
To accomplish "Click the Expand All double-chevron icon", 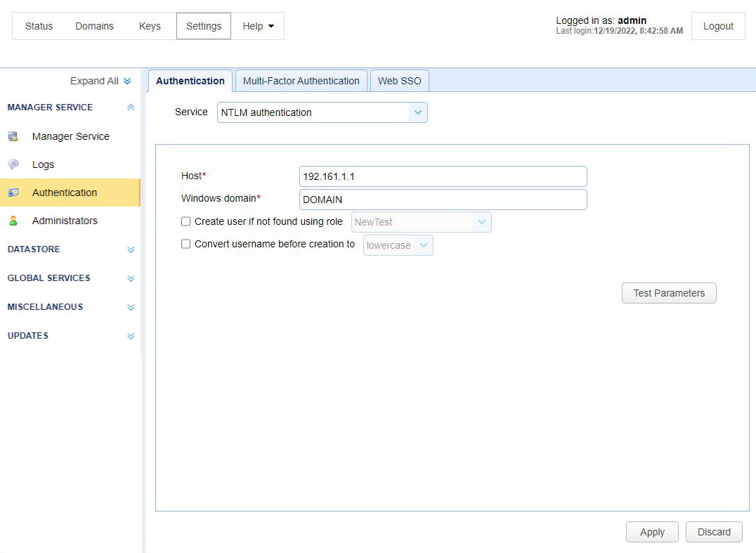I will (x=127, y=82).
